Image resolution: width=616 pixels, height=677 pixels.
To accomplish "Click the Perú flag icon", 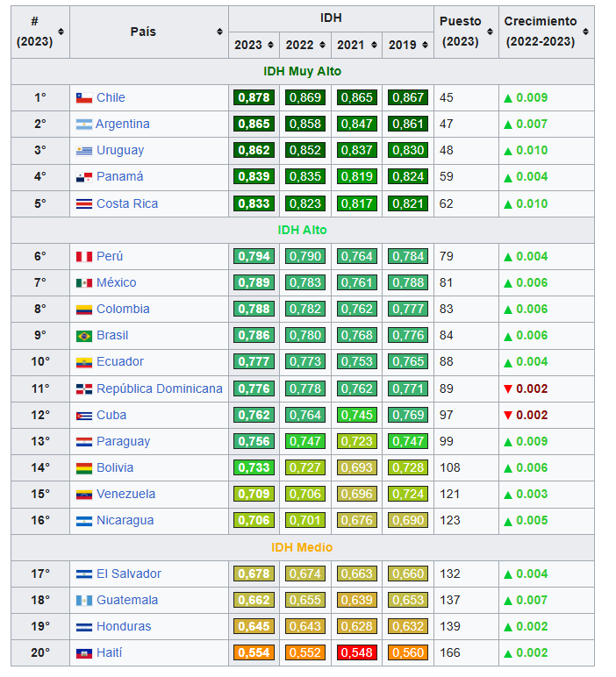I will tap(84, 257).
